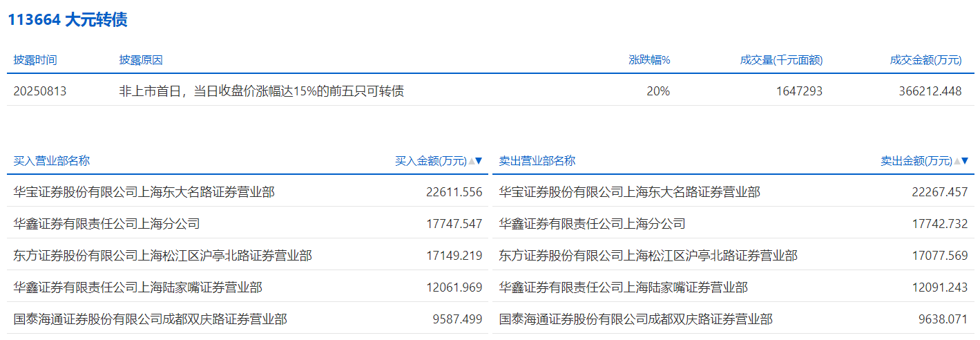The width and height of the screenshot is (980, 340).
Task: Click the 卖出营业部名称 column header
Action: [537, 161]
